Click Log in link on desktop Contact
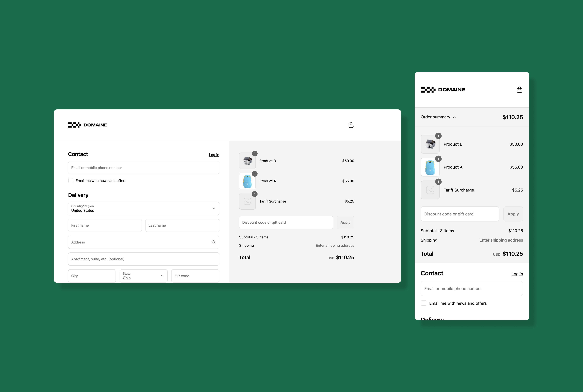The image size is (583, 392). pos(214,155)
